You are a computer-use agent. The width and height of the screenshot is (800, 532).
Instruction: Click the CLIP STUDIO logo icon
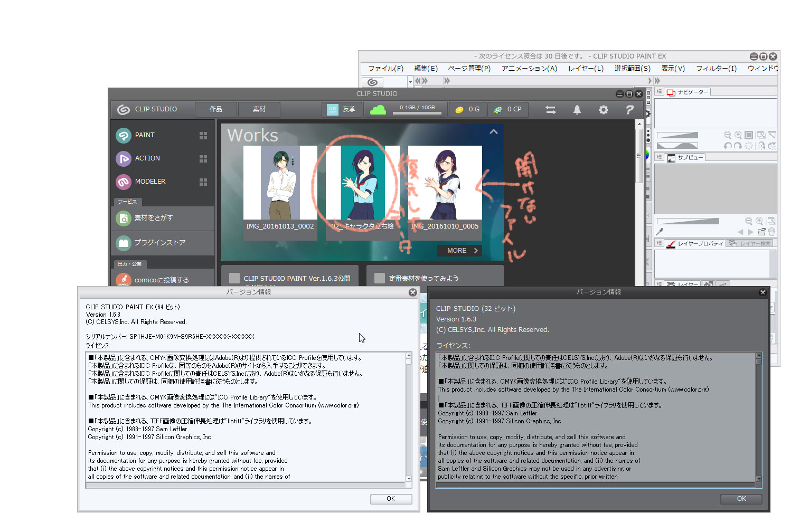pos(124,109)
